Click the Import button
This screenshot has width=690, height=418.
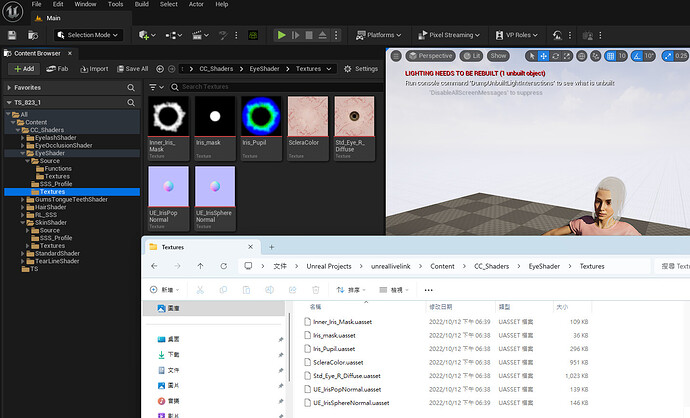coord(94,69)
